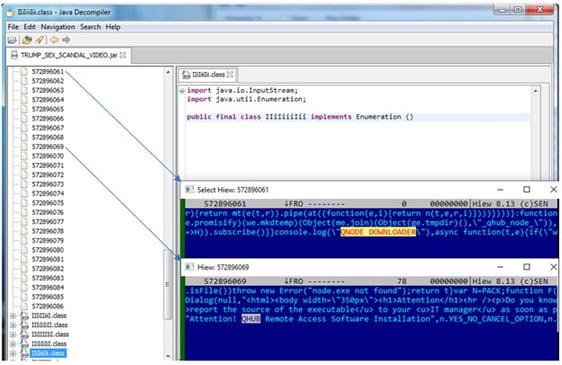Click the file icon beside 572896065

(x=24, y=109)
